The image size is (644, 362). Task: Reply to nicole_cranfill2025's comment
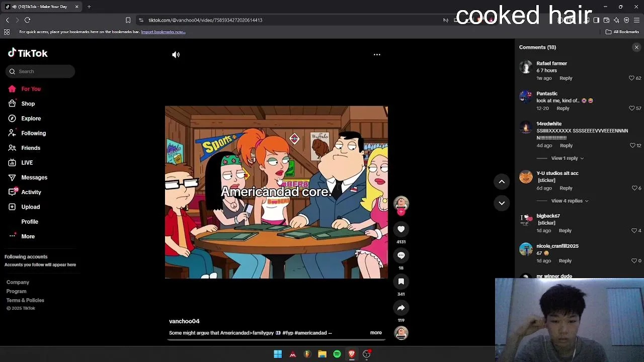(565, 260)
